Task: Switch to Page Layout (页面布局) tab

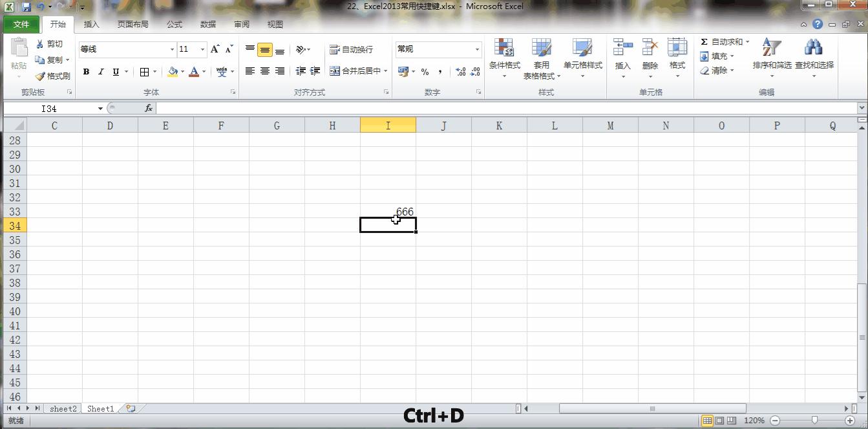Action: 132,25
